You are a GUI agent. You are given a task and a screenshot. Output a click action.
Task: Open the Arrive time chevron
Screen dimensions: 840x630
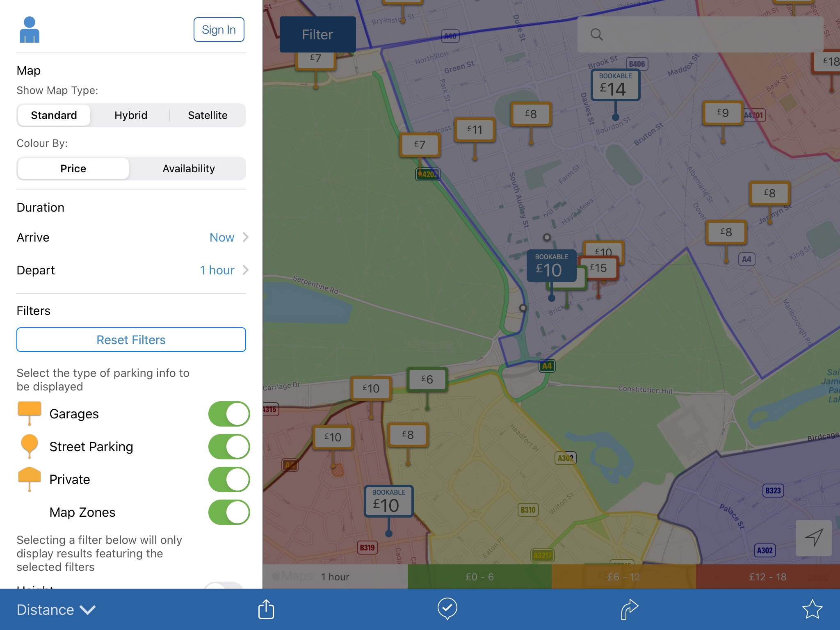point(245,237)
